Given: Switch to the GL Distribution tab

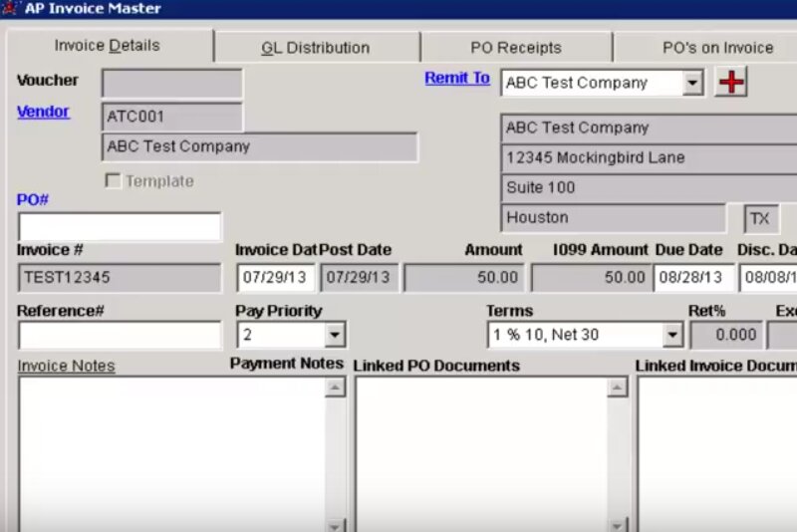Looking at the screenshot, I should 315,48.
